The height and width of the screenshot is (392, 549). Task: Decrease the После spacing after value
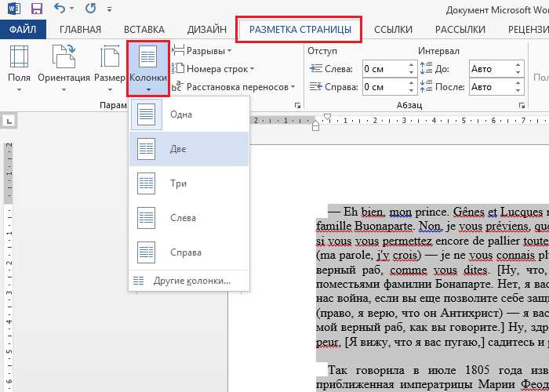(x=518, y=91)
